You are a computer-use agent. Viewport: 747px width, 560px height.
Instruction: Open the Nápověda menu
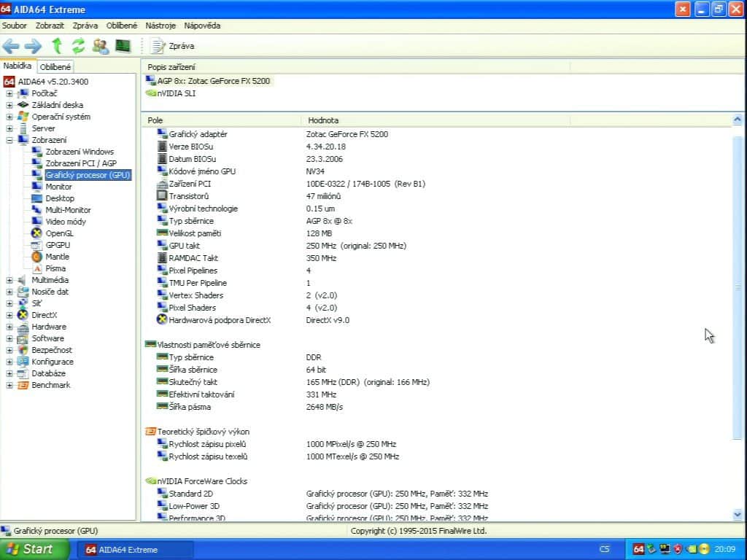tap(202, 26)
